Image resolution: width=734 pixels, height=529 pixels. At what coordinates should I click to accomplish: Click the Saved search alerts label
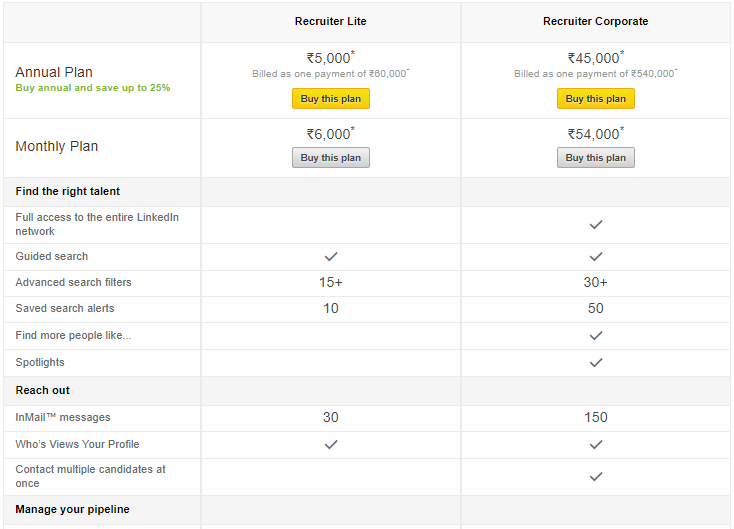[65, 308]
